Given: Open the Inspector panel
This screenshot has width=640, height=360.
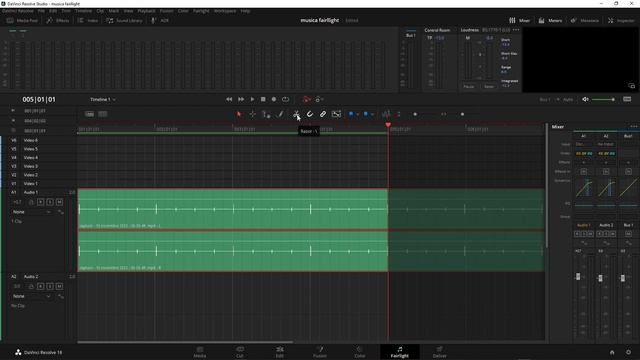Looking at the screenshot, I should click(621, 20).
